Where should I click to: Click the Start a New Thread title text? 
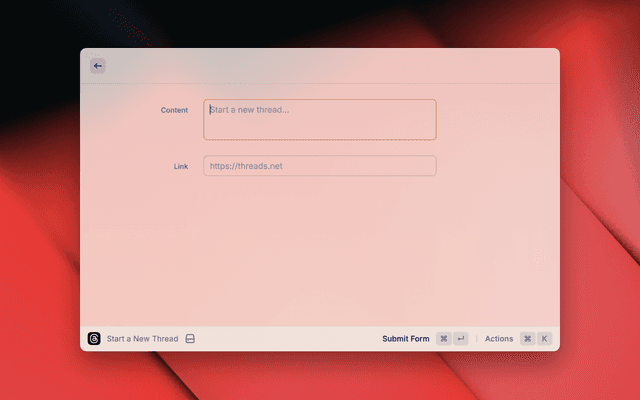[142, 339]
